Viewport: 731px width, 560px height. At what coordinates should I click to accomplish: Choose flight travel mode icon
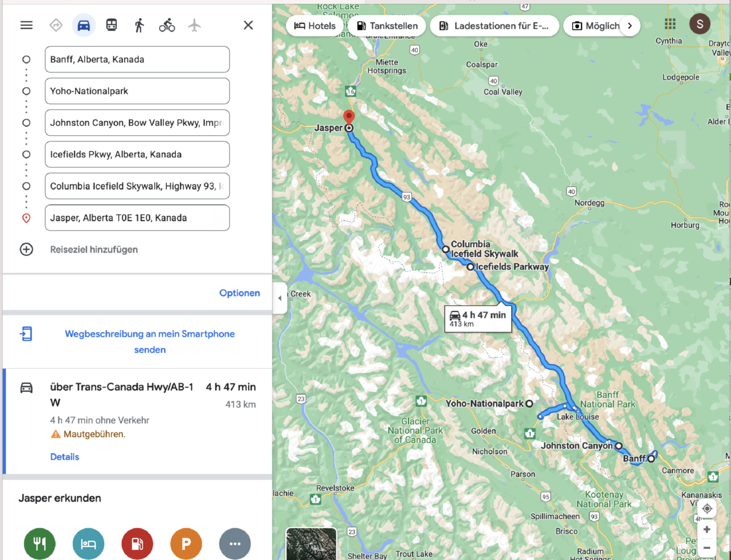click(194, 25)
